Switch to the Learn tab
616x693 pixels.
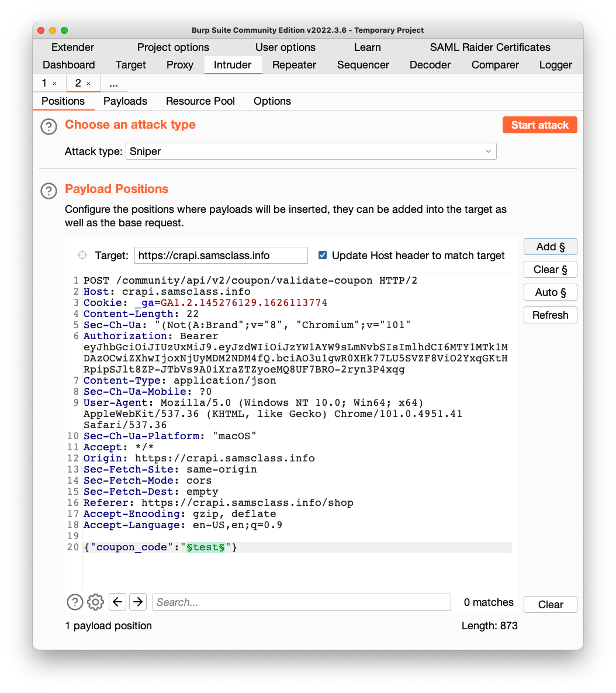(368, 47)
